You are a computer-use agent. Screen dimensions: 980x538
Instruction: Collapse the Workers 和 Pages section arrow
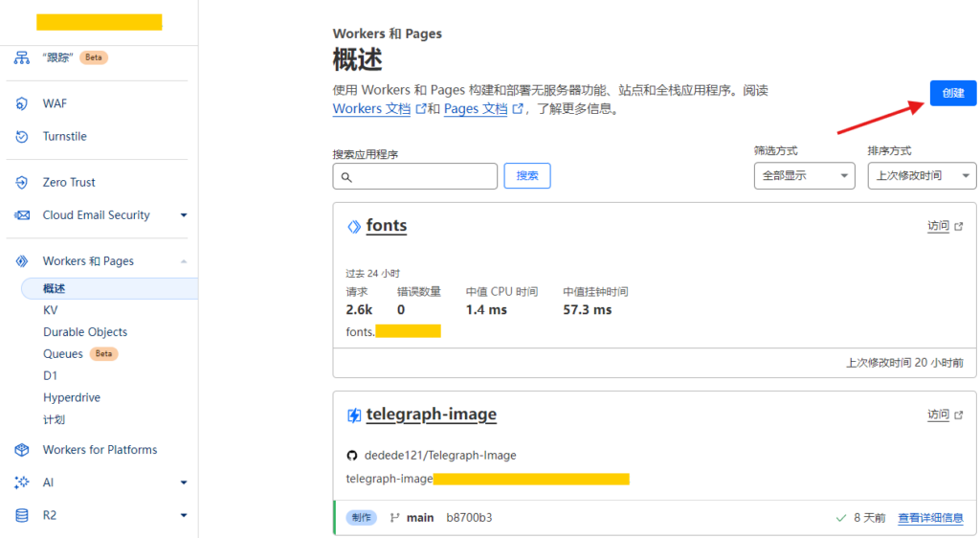coord(184,261)
